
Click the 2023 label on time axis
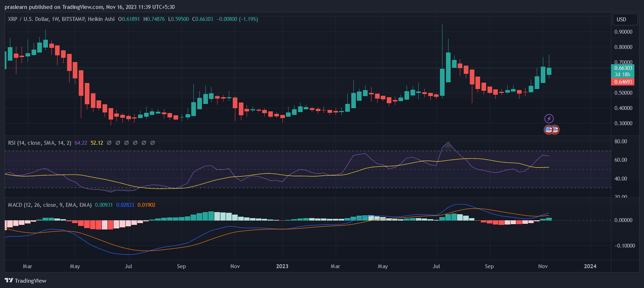(282, 266)
